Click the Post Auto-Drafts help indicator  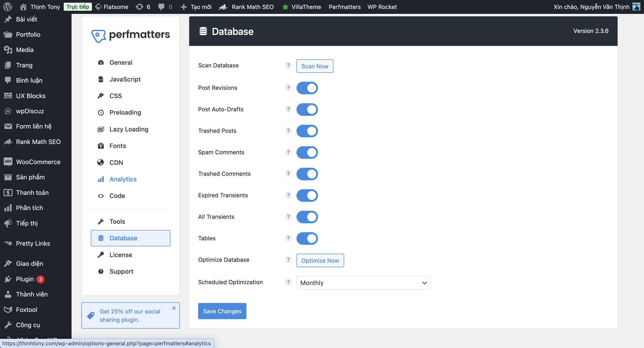pos(288,109)
